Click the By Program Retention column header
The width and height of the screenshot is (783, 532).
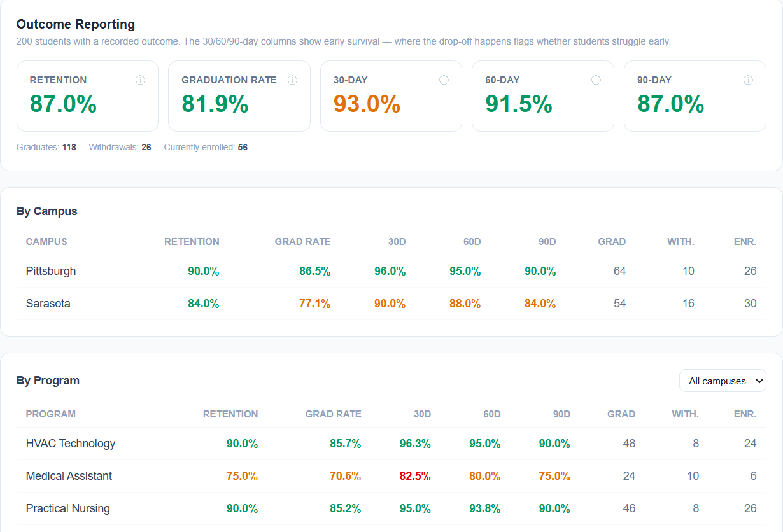(x=230, y=414)
